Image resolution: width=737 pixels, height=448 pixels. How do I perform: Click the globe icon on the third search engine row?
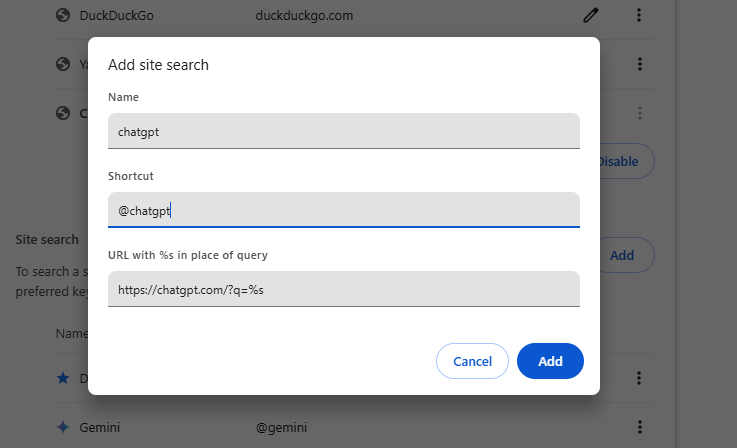coord(63,113)
